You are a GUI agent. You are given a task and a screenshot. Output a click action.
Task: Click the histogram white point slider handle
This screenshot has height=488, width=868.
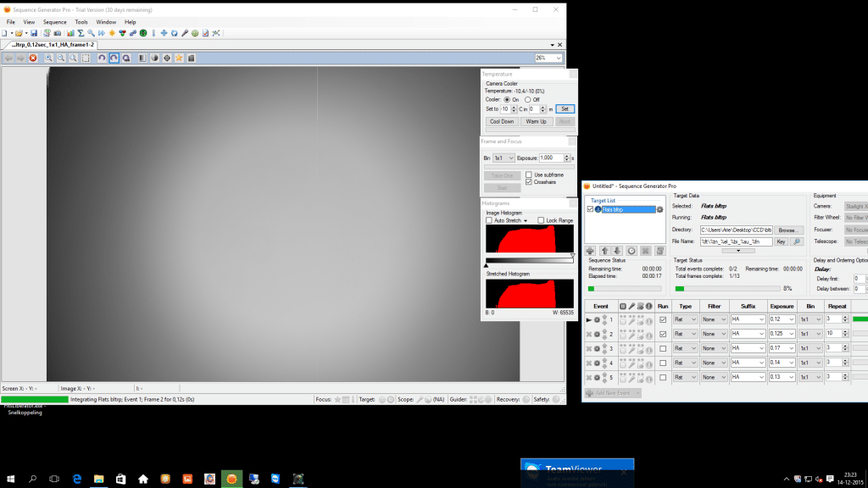572,256
